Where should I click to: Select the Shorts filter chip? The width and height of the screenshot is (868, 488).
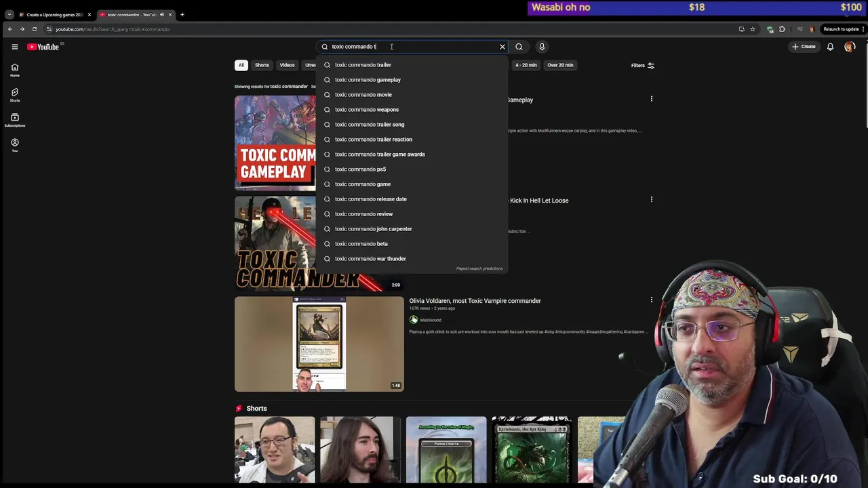point(262,65)
